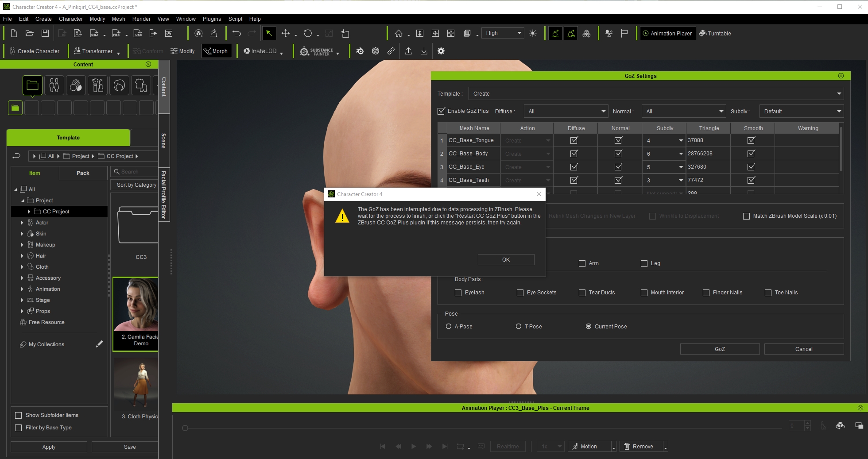Click the Export FBX icon
This screenshot has height=459, width=868.
pyautogui.click(x=116, y=33)
